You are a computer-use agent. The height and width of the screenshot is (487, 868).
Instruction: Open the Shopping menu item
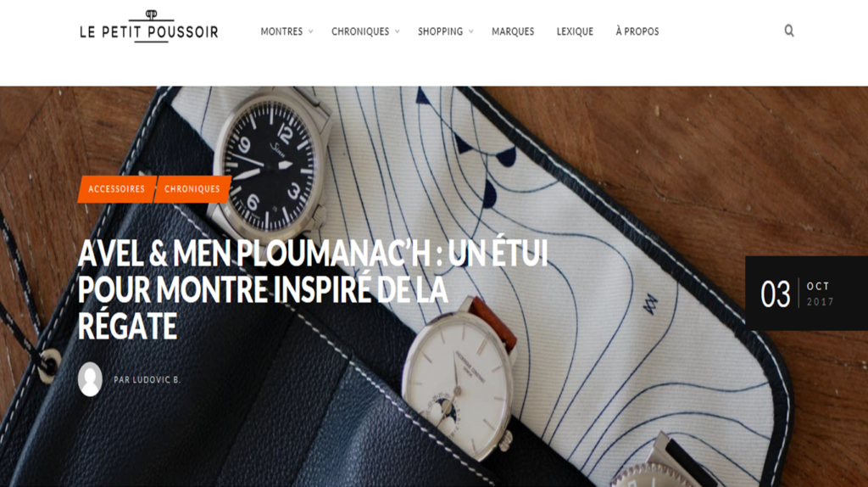click(x=440, y=31)
